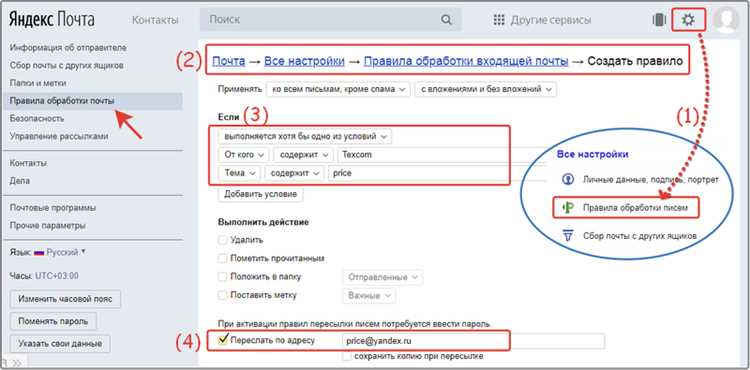Check Пометить прочитанным checkbox
This screenshot has height=370, width=750.
pyautogui.click(x=222, y=258)
